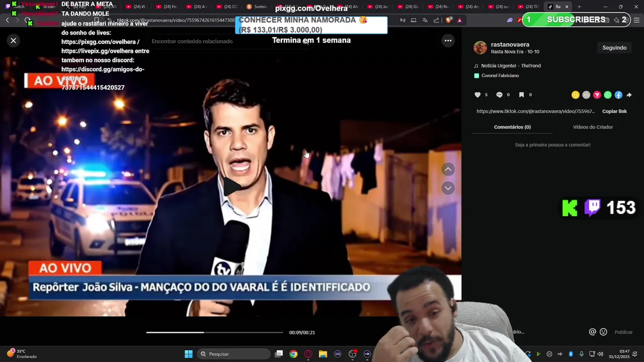
Task: Open Task View on taskbar
Action: [x=279, y=354]
